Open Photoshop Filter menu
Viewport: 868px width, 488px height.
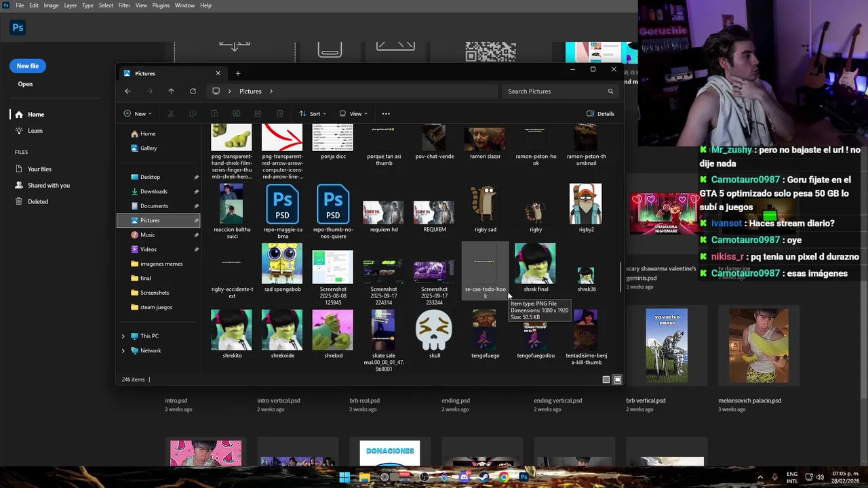point(124,5)
